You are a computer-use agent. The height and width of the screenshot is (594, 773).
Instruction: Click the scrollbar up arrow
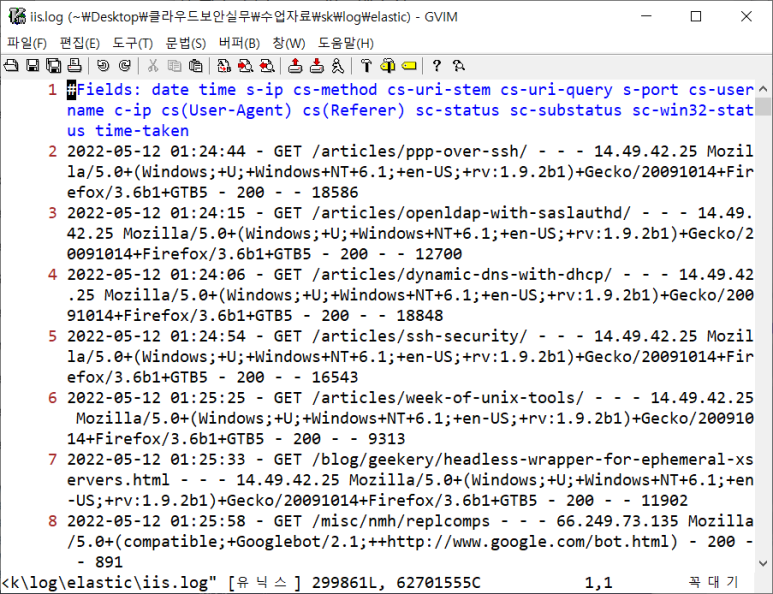(x=763, y=89)
